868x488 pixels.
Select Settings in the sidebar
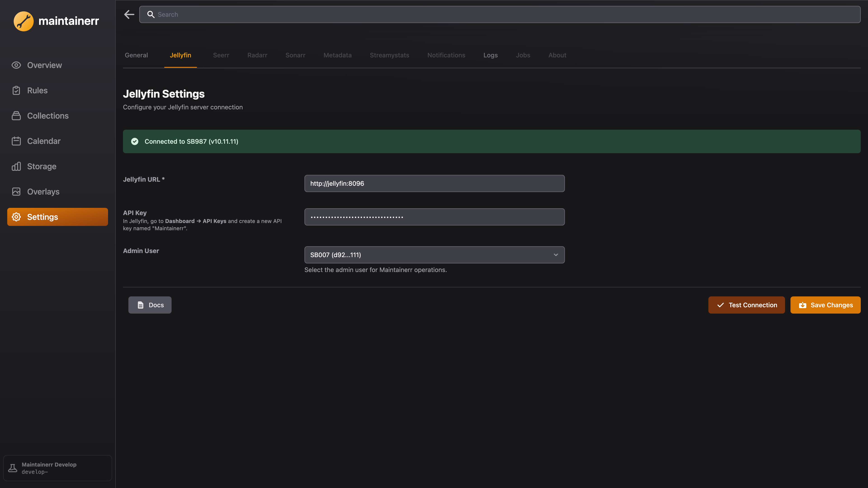pyautogui.click(x=58, y=217)
